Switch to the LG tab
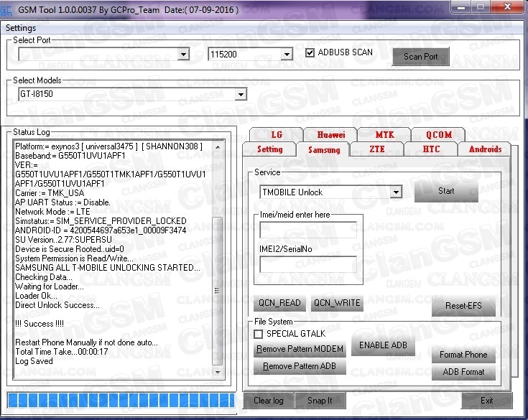This screenshot has width=528, height=420. click(x=277, y=135)
